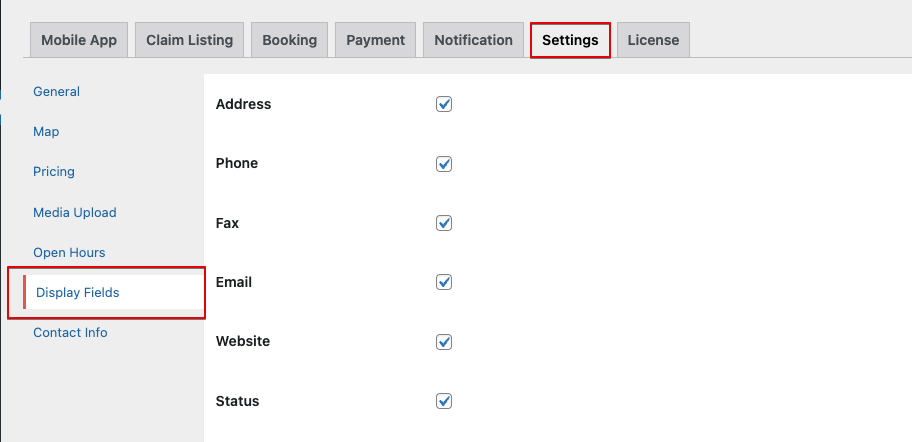This screenshot has width=912, height=442.
Task: Toggle the Status checkbox
Action: [444, 401]
